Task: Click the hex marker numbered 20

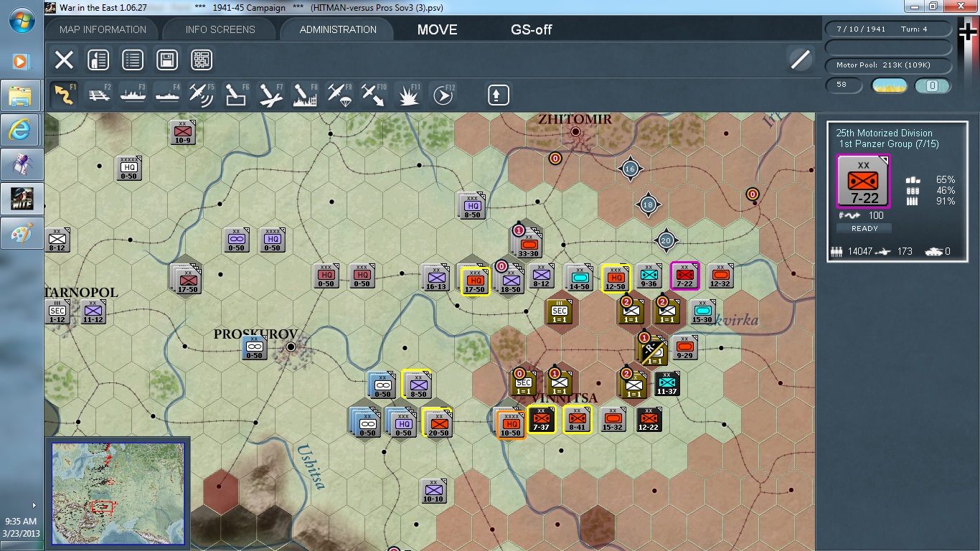Action: click(x=666, y=240)
